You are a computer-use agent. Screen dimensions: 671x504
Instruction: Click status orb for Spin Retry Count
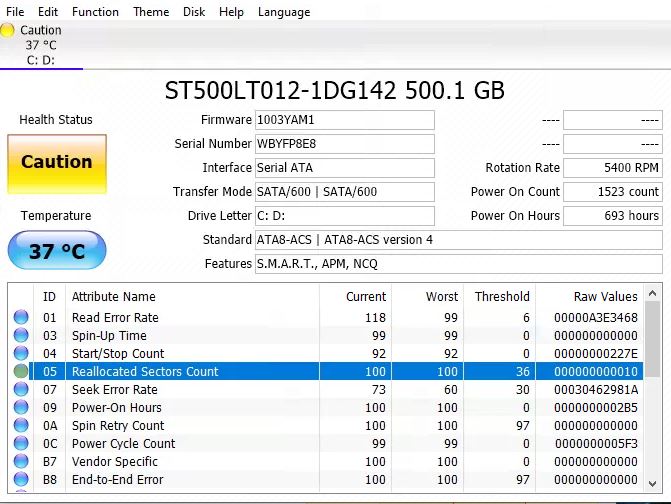21,426
